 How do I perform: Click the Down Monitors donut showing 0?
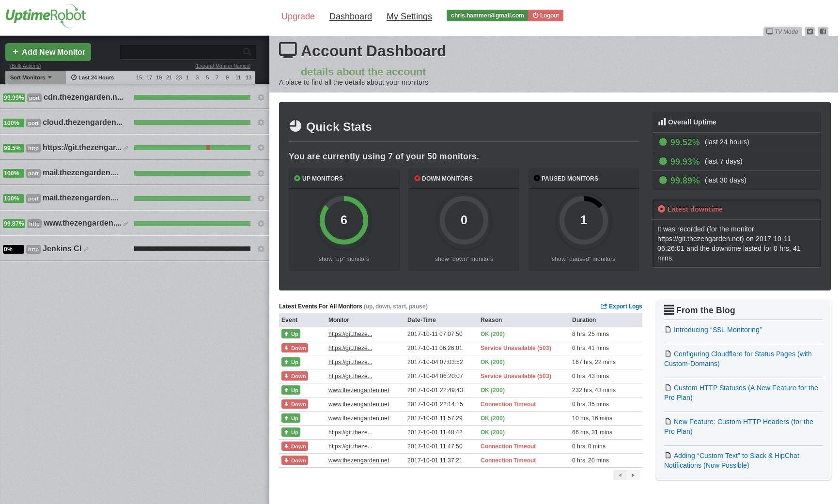tap(464, 220)
